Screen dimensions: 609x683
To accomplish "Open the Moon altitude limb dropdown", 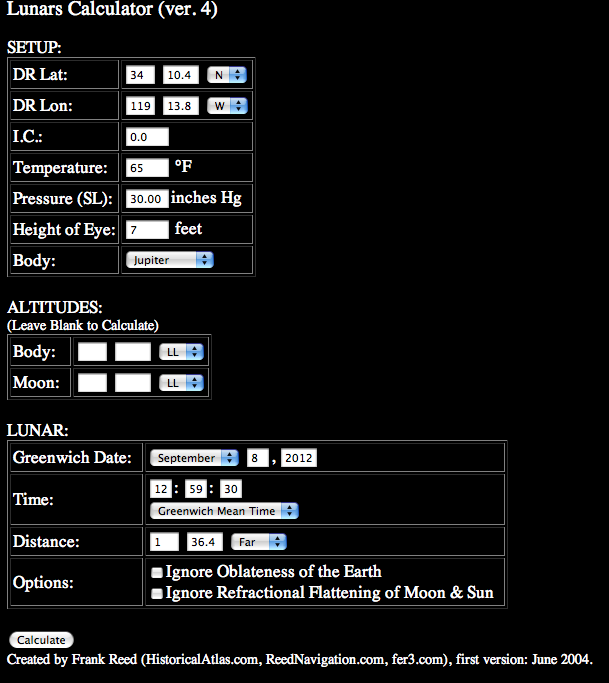I will tap(181, 383).
